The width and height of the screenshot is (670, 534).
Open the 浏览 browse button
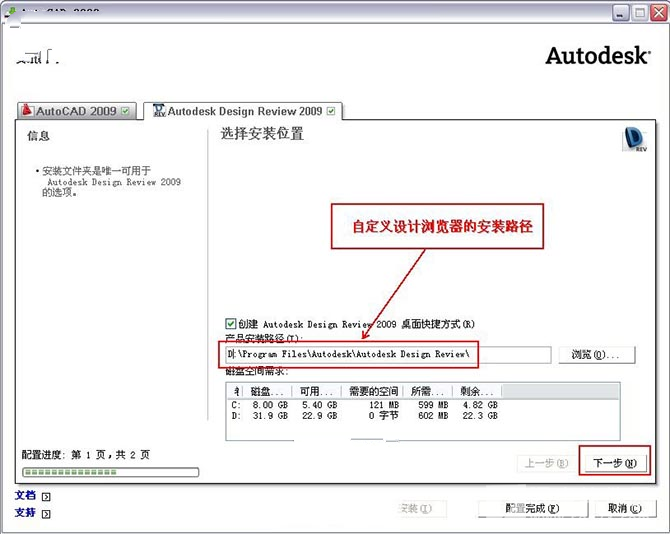[x=597, y=355]
